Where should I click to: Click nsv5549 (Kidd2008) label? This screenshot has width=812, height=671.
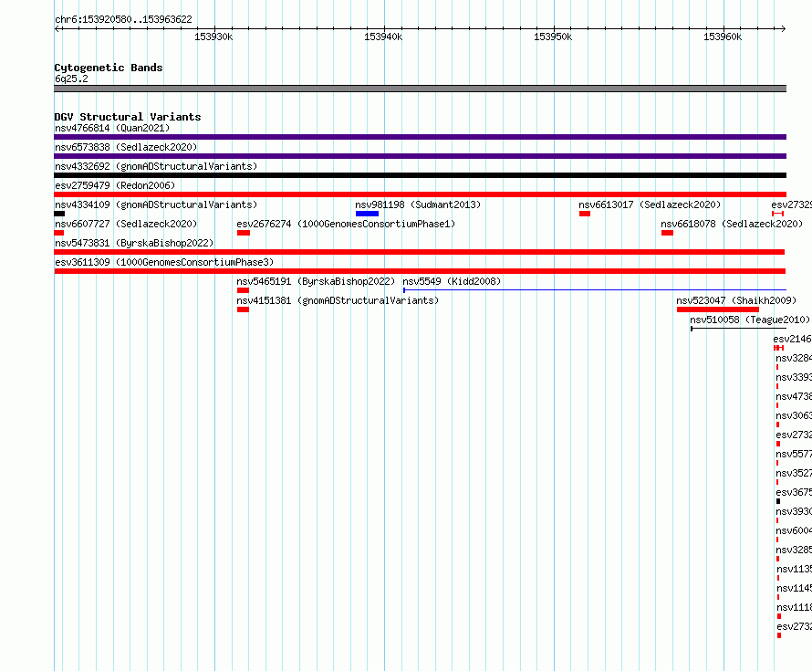[452, 281]
